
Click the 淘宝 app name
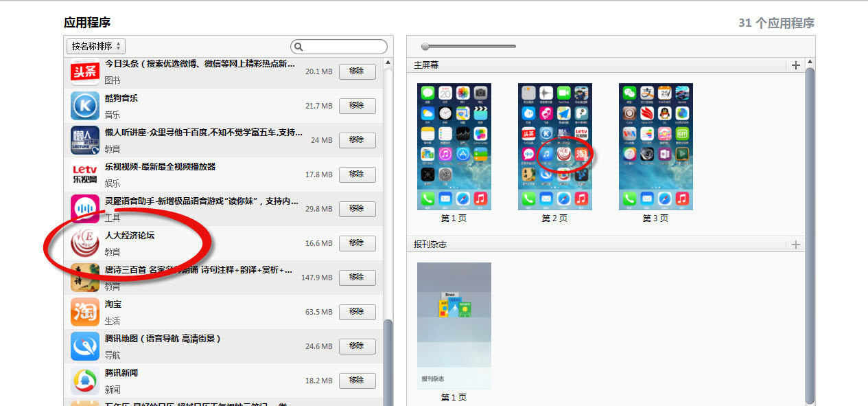113,304
